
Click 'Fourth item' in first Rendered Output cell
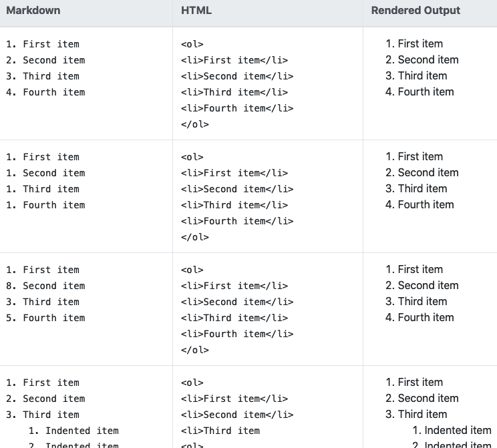pos(426,92)
